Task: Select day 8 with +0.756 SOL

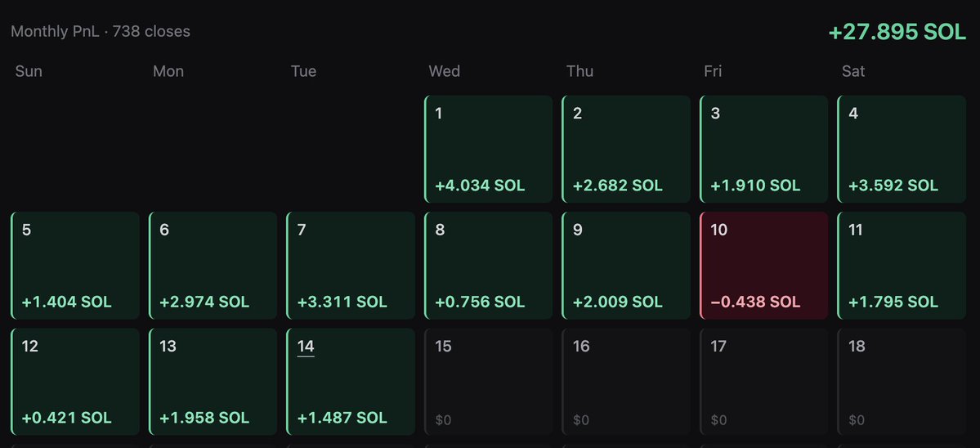Action: click(489, 266)
